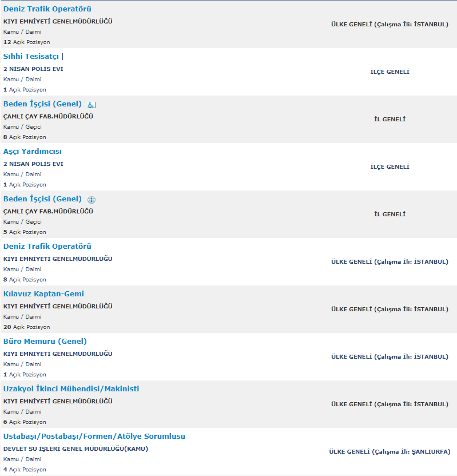Open Ustabaşı/Postabaşı/Formen/Atölye Sorumlusu listing

[94, 436]
